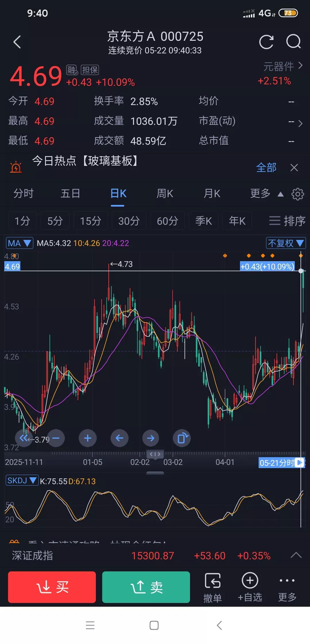The height and width of the screenshot is (644, 310).
Task: Move chart cursor right
Action: point(151,438)
